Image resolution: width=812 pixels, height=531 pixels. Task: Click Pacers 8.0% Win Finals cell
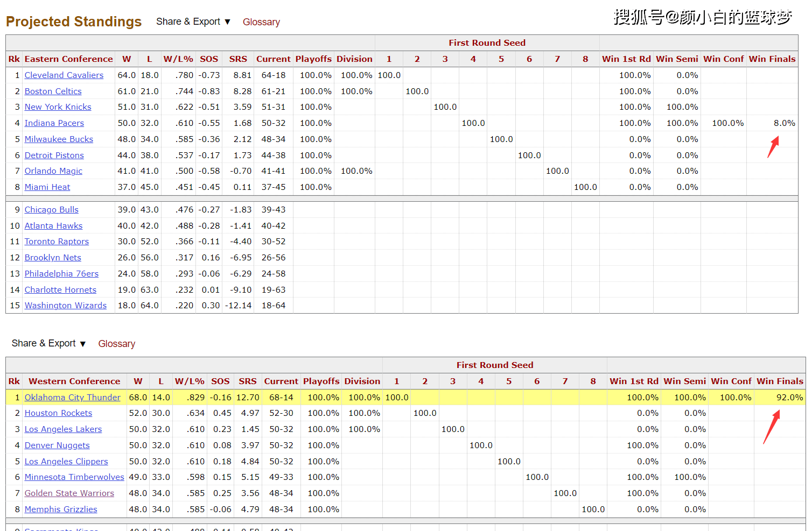(772, 123)
